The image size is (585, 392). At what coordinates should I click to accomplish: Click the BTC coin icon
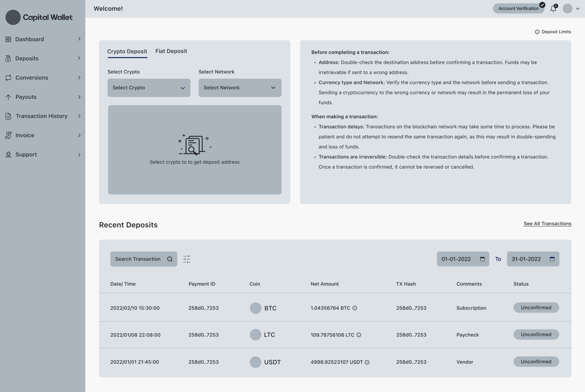coord(255,308)
